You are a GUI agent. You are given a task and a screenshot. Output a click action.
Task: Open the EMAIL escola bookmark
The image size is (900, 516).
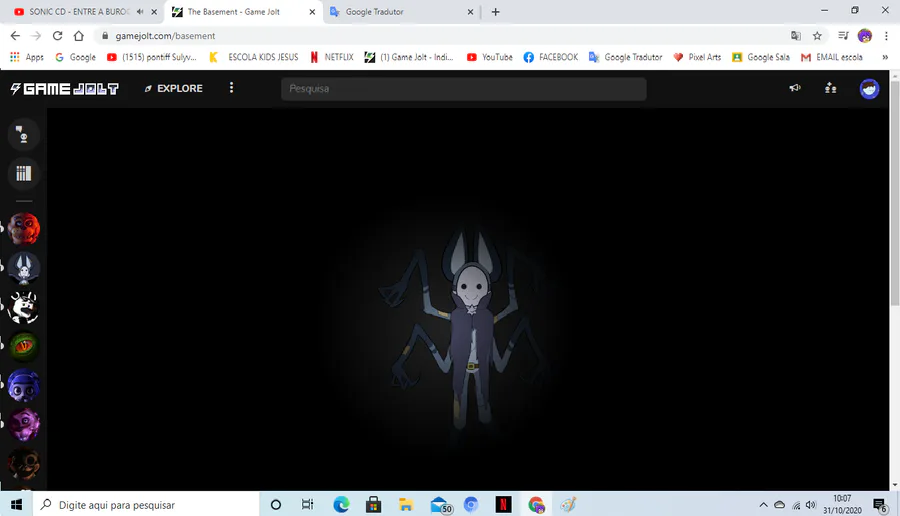coord(832,57)
